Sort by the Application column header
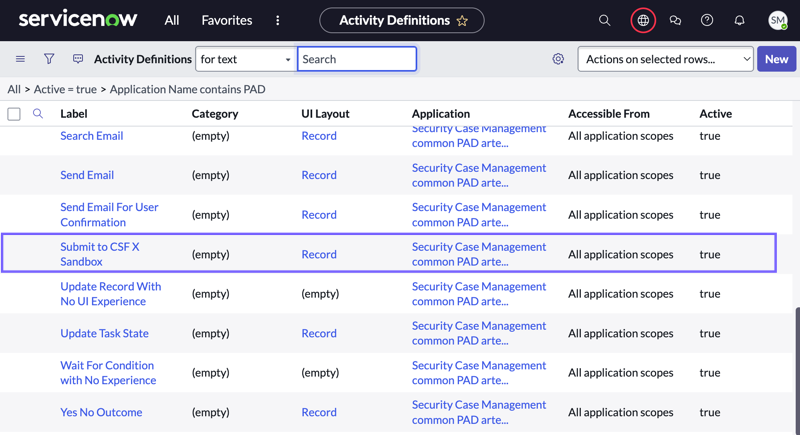 pyautogui.click(x=441, y=114)
